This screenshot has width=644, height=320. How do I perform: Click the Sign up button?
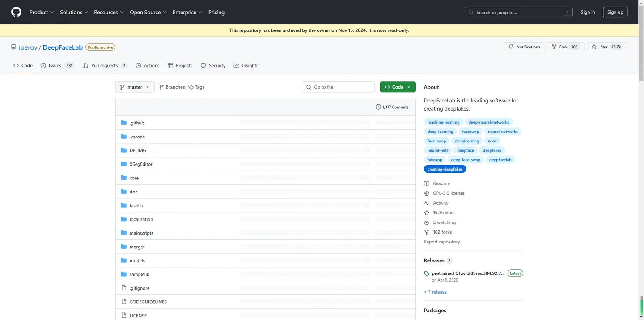pyautogui.click(x=615, y=12)
